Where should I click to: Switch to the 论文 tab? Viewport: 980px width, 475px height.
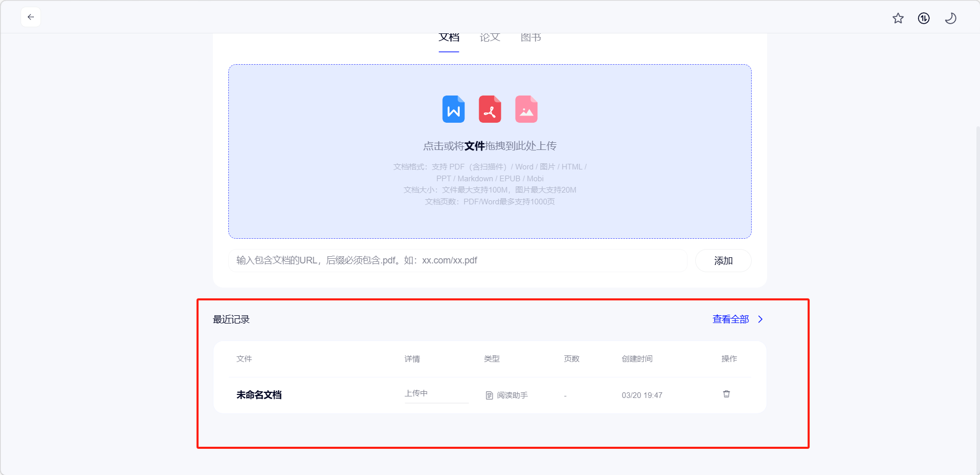click(490, 38)
